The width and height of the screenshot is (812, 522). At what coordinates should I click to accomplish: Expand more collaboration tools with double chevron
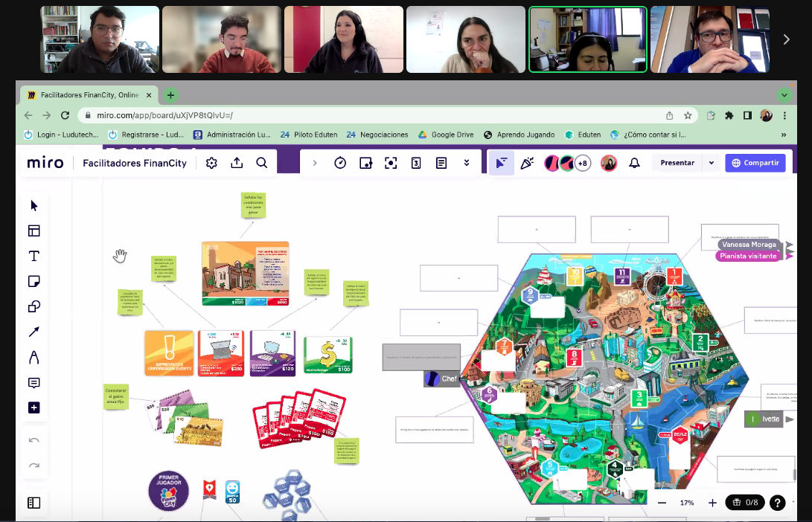[467, 163]
